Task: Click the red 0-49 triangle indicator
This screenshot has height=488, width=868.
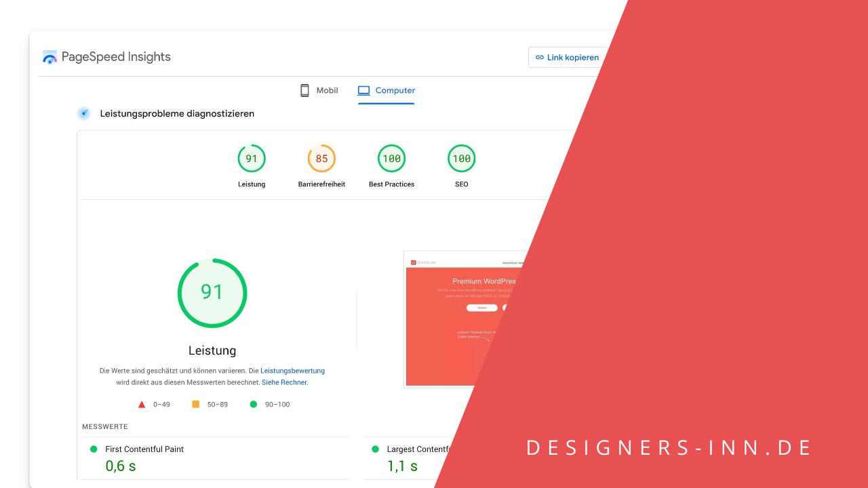Action: pyautogui.click(x=141, y=404)
